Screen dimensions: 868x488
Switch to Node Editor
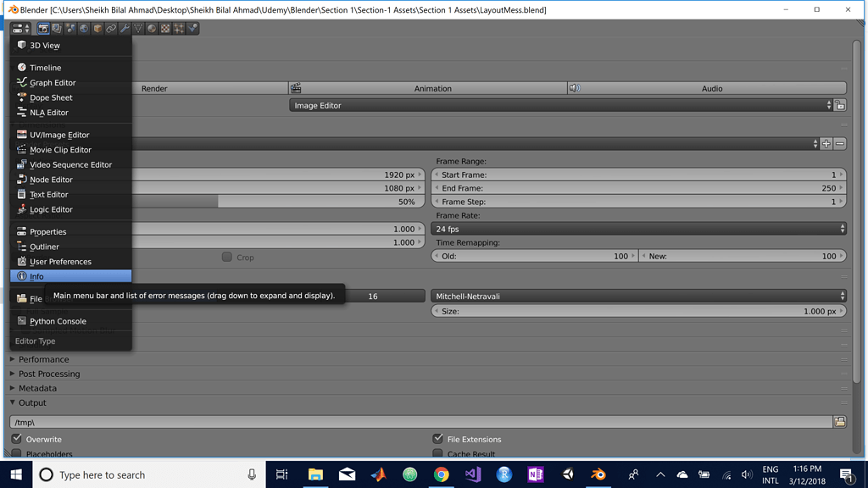click(x=71, y=180)
